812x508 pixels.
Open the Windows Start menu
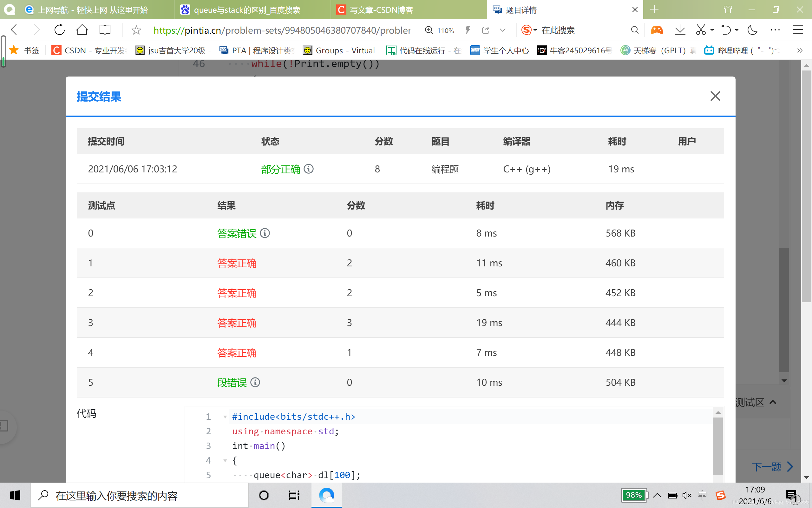[15, 495]
